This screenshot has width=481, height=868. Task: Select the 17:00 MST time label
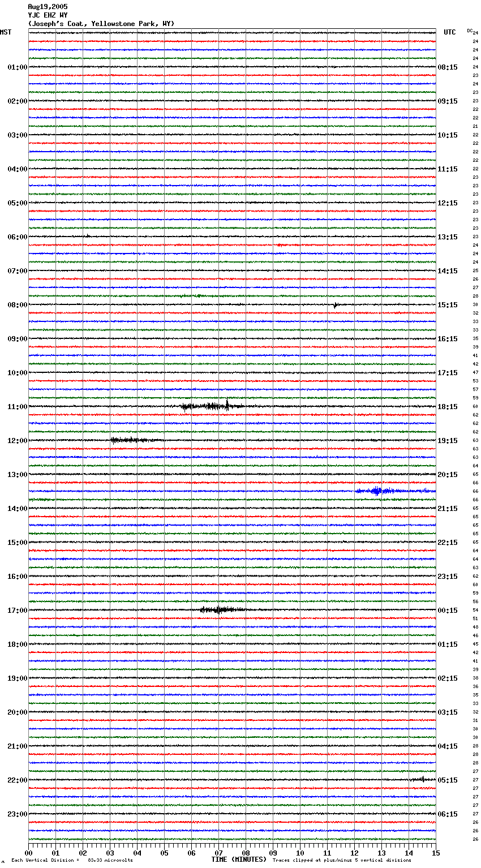click(x=17, y=611)
